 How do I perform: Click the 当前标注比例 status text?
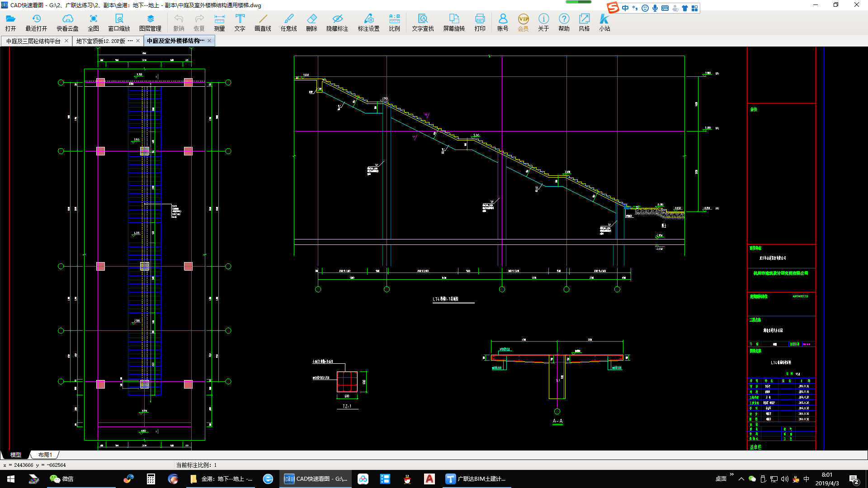[x=196, y=465]
